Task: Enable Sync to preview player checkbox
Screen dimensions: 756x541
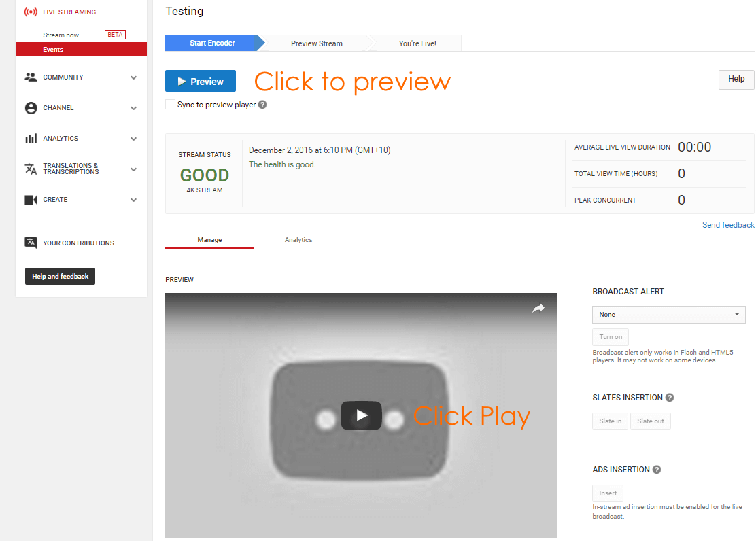Action: coord(170,105)
